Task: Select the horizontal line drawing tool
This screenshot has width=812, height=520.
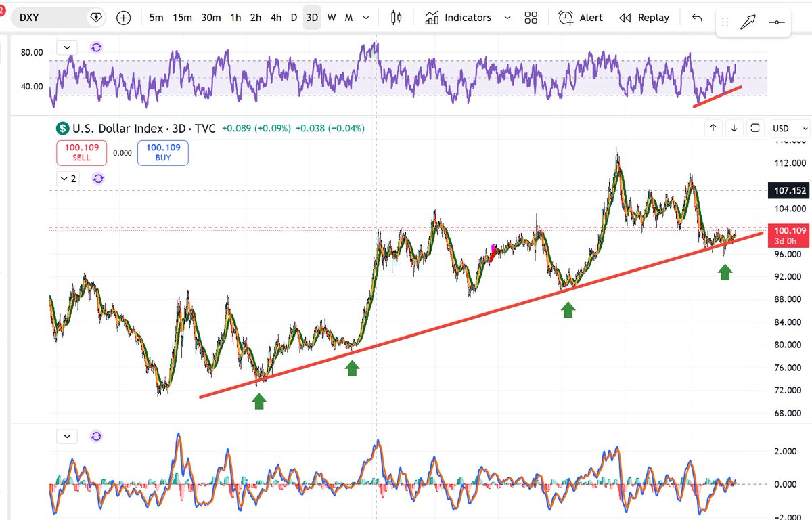Action: coord(777,23)
